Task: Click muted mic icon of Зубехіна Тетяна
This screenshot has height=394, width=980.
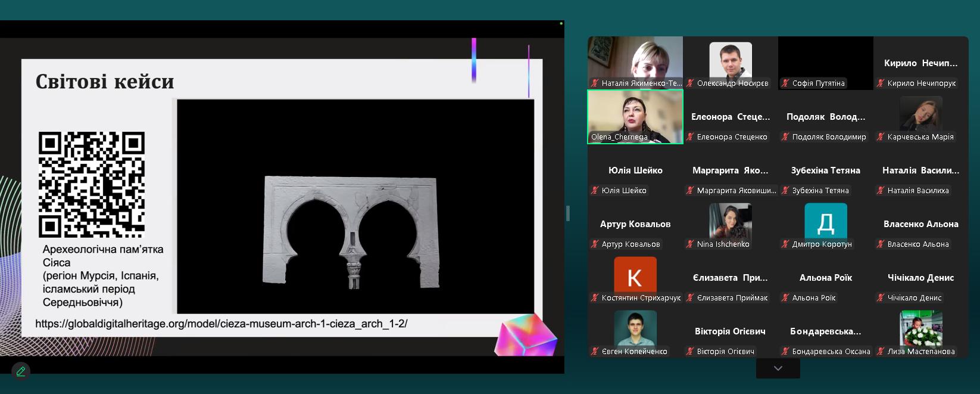Action: (x=785, y=191)
